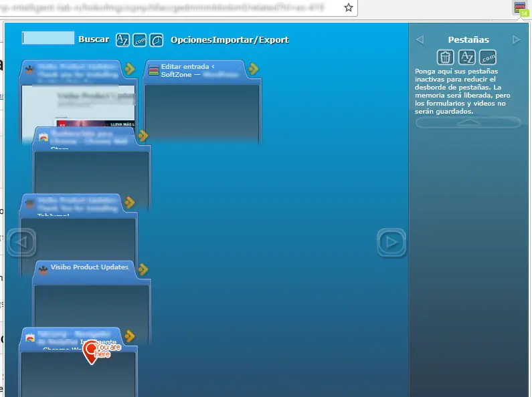Click the SoftZone tab favicon
Screen dimensions: 532x397
click(x=154, y=70)
